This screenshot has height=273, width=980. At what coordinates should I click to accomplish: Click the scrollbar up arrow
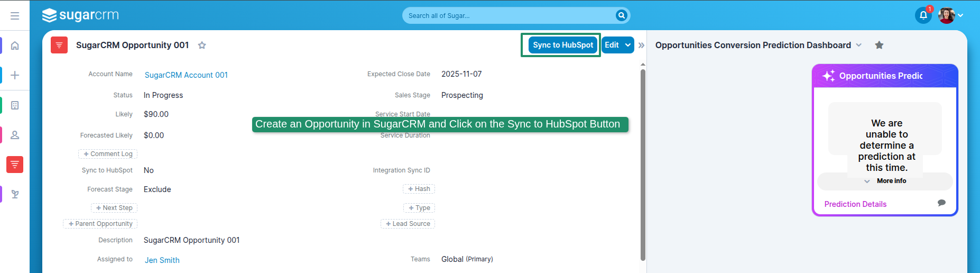[643, 64]
